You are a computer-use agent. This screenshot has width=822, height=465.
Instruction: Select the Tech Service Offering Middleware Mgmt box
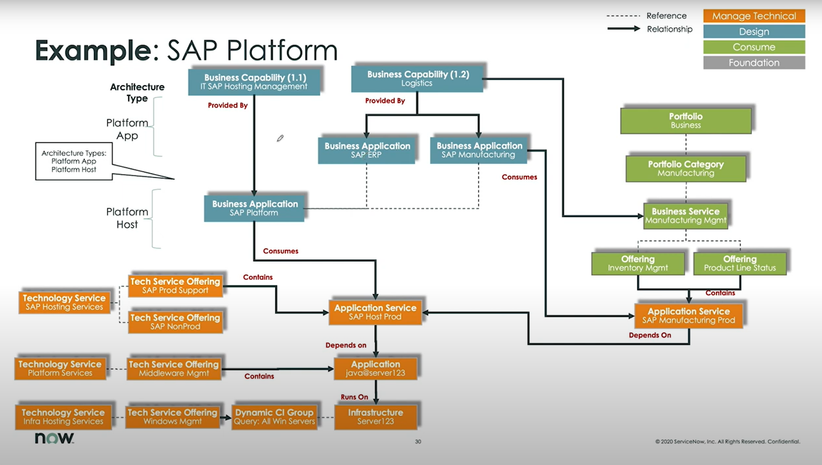174,369
